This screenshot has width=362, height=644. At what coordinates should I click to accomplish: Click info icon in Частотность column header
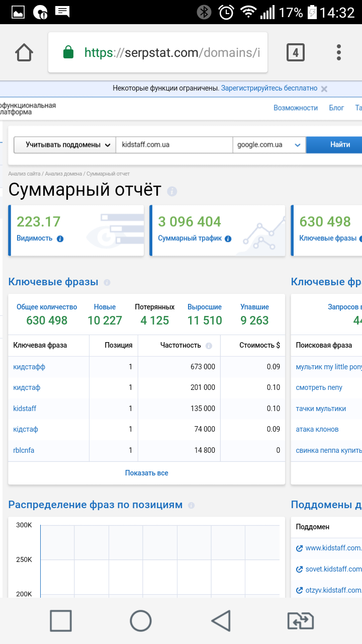(209, 346)
